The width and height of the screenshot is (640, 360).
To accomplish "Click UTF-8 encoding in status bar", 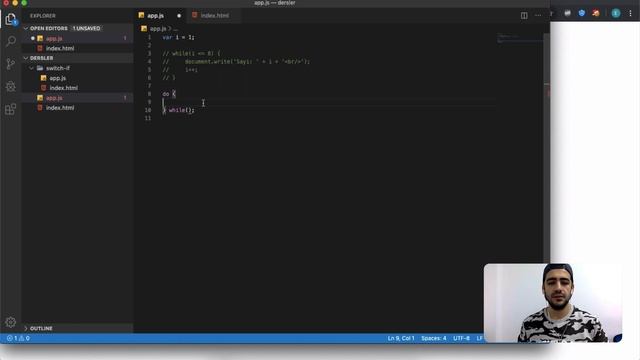I will point(461,338).
